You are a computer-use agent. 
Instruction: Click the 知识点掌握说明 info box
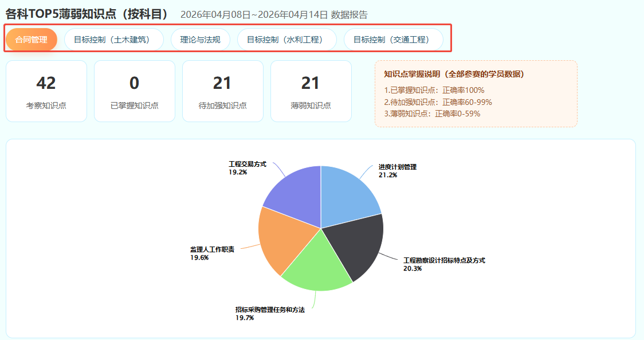(x=476, y=93)
